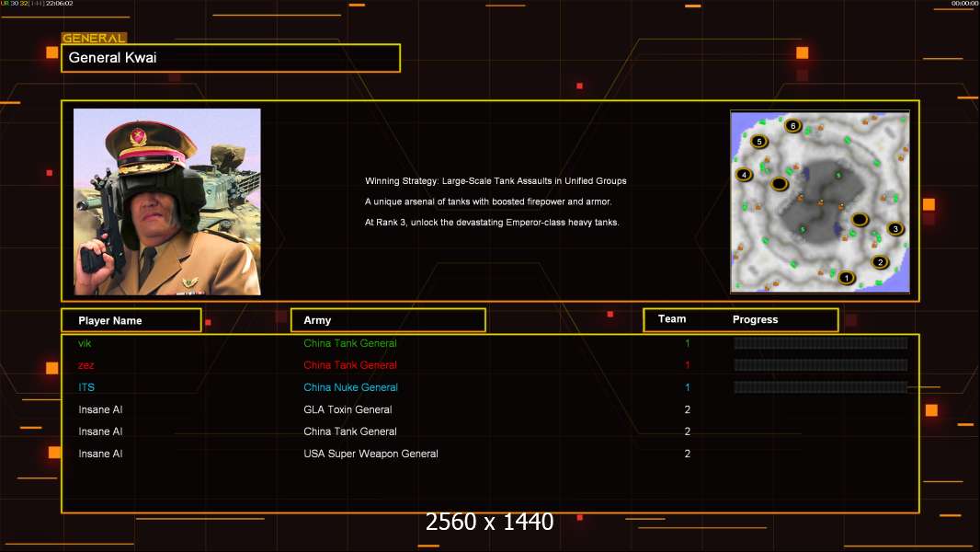The height and width of the screenshot is (552, 980).
Task: Select the Army column header
Action: point(388,320)
